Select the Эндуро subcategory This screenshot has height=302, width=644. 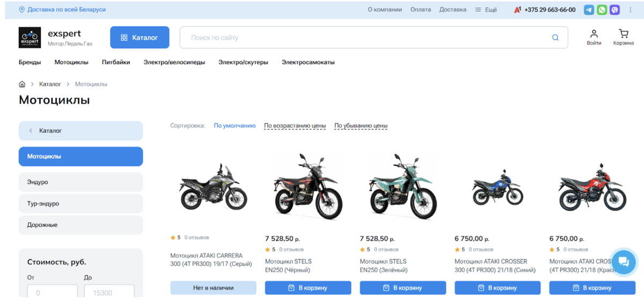(x=81, y=182)
